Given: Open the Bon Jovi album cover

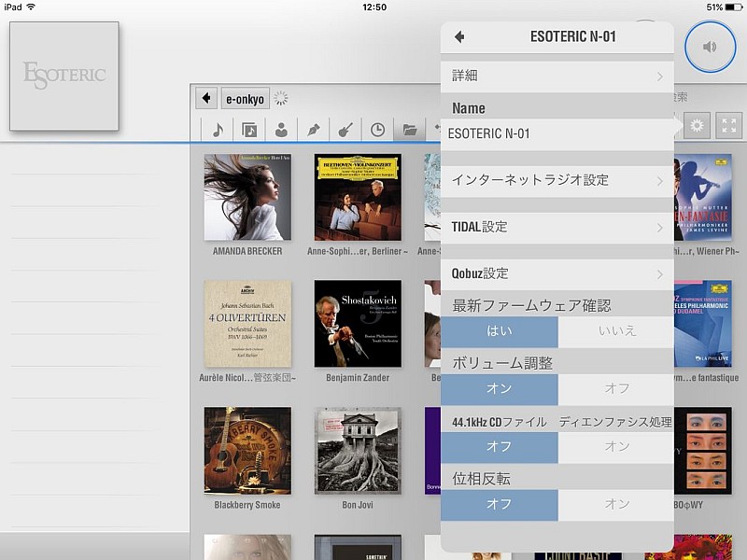Looking at the screenshot, I should 358,450.
